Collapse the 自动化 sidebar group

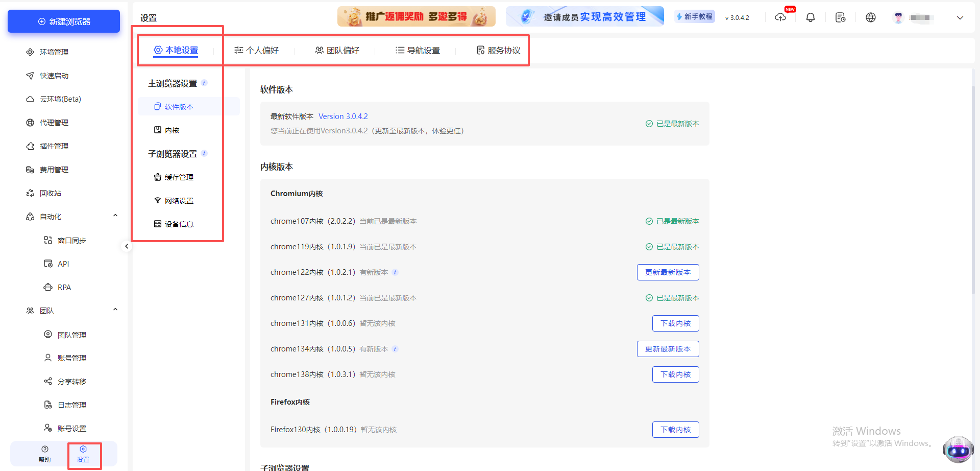(115, 215)
